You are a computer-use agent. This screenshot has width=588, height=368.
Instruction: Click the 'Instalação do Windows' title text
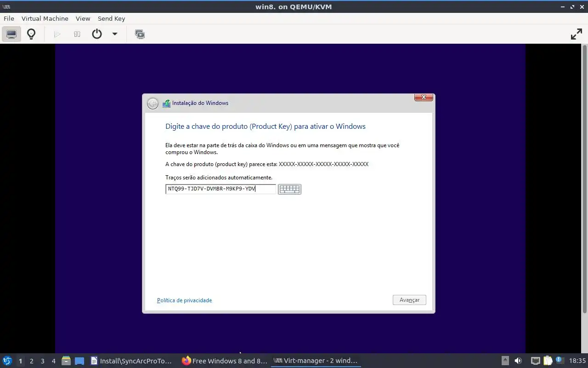(x=200, y=103)
